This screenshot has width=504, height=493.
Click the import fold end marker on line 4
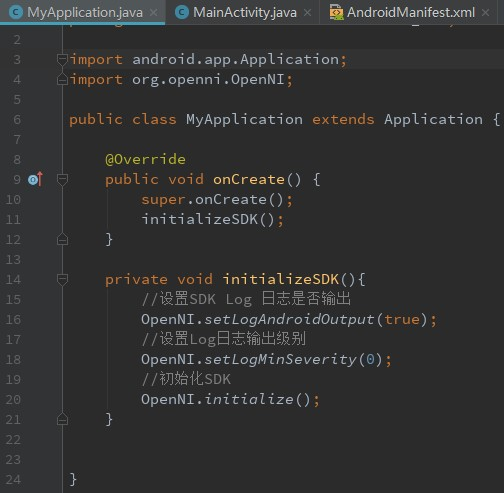(x=62, y=79)
